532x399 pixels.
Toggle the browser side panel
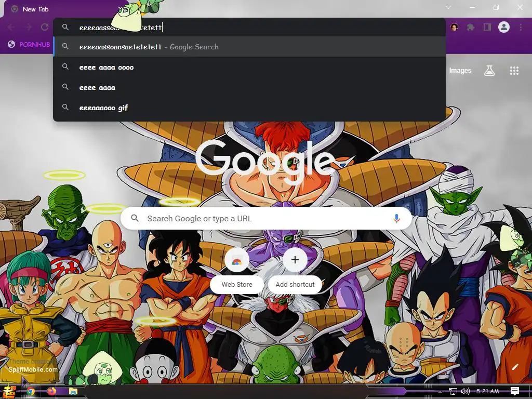tap(487, 27)
